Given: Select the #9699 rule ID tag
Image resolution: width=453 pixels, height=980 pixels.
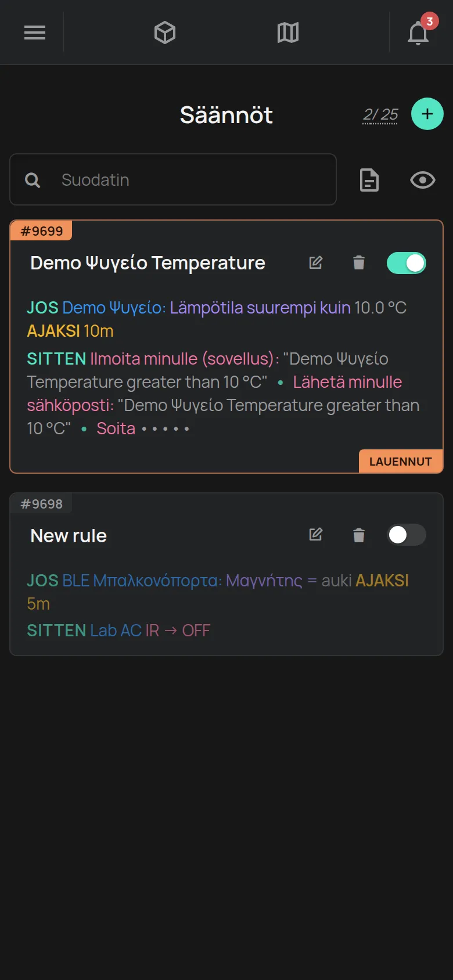Looking at the screenshot, I should [x=41, y=231].
